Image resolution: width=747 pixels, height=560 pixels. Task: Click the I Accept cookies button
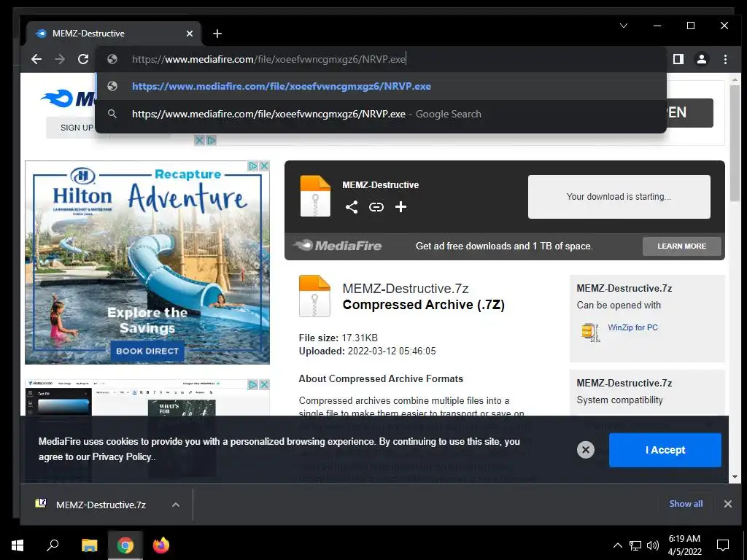point(665,450)
